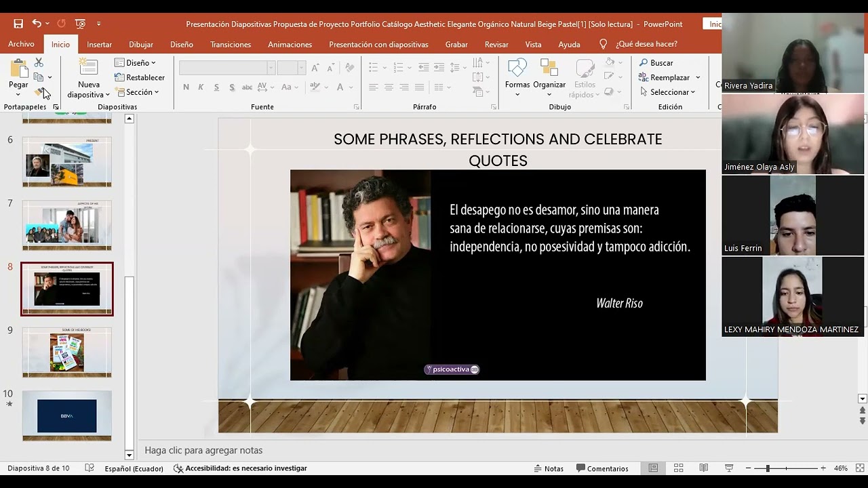Open the Customize Quick Access Toolbar arrow
Viewport: 868px width, 488px height.
pyautogui.click(x=99, y=24)
